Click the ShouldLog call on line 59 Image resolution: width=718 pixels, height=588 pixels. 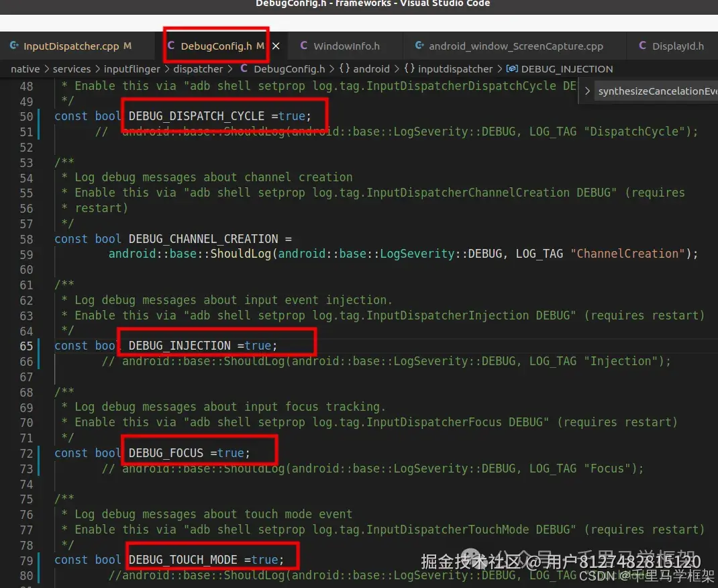pyautogui.click(x=240, y=254)
